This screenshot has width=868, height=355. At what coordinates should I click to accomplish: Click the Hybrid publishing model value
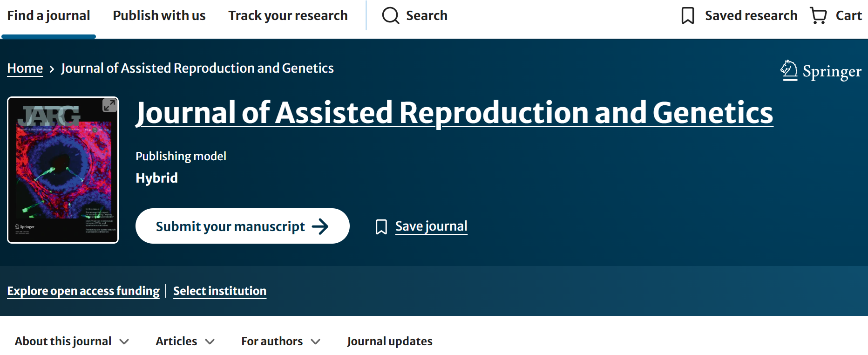pyautogui.click(x=156, y=178)
